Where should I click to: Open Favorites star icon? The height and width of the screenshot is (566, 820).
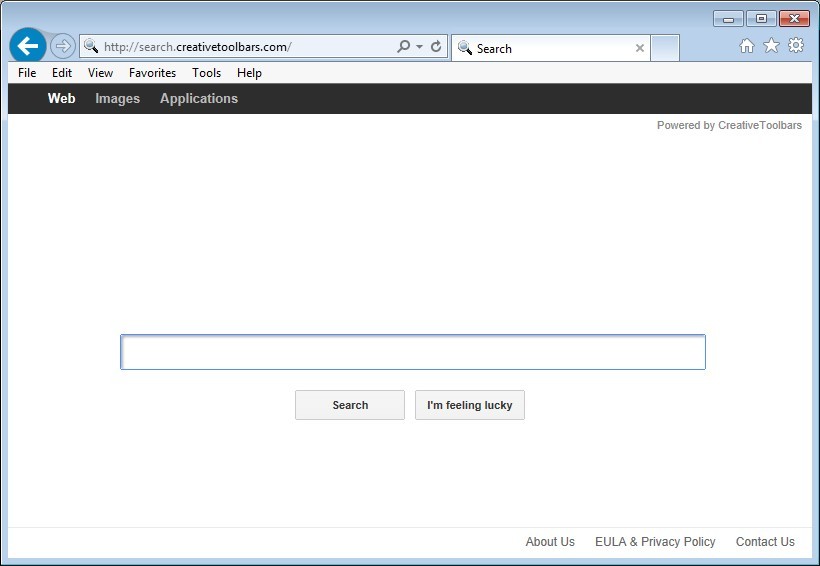(771, 46)
